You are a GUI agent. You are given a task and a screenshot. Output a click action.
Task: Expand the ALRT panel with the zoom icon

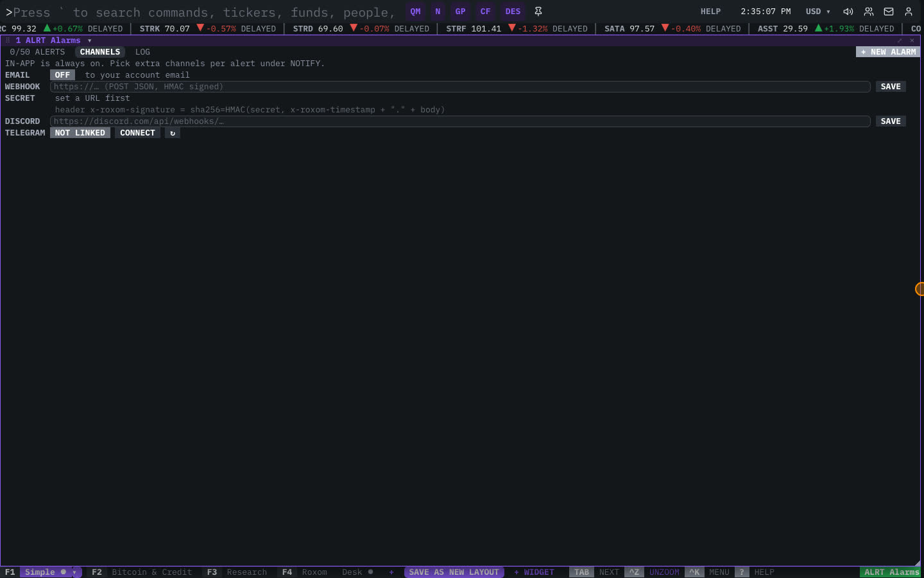(900, 40)
